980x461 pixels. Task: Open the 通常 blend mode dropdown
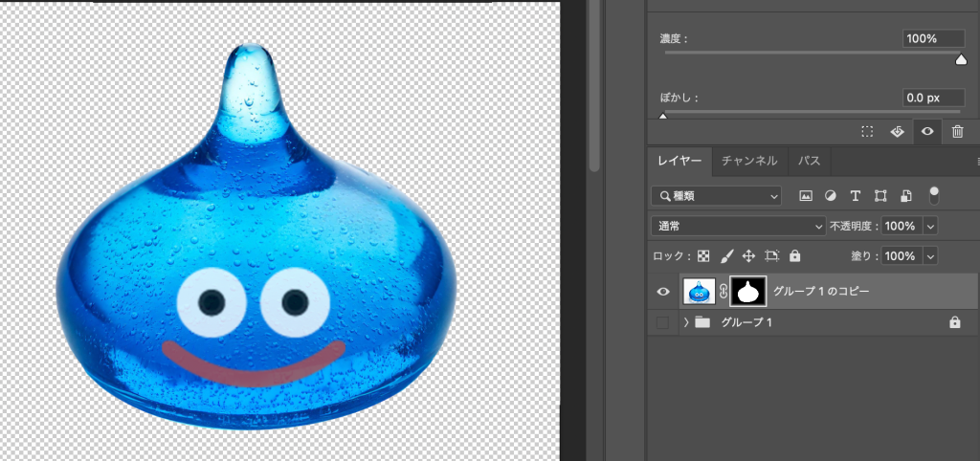pos(737,227)
